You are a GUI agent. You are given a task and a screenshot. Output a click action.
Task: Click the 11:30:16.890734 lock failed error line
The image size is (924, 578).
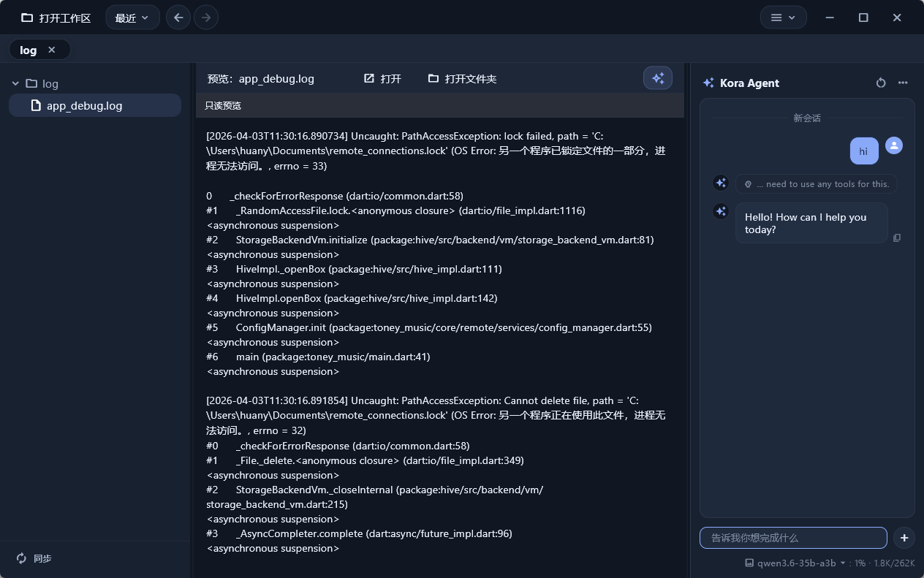point(436,151)
